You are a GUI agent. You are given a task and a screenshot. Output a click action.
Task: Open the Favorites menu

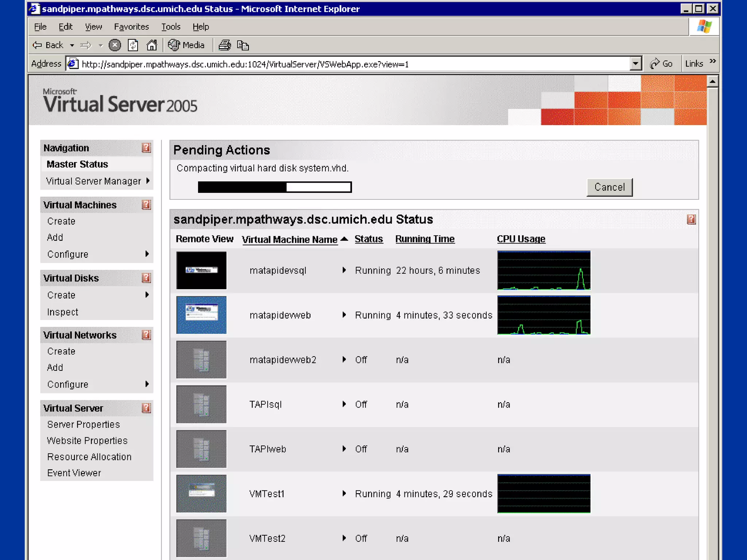(131, 27)
